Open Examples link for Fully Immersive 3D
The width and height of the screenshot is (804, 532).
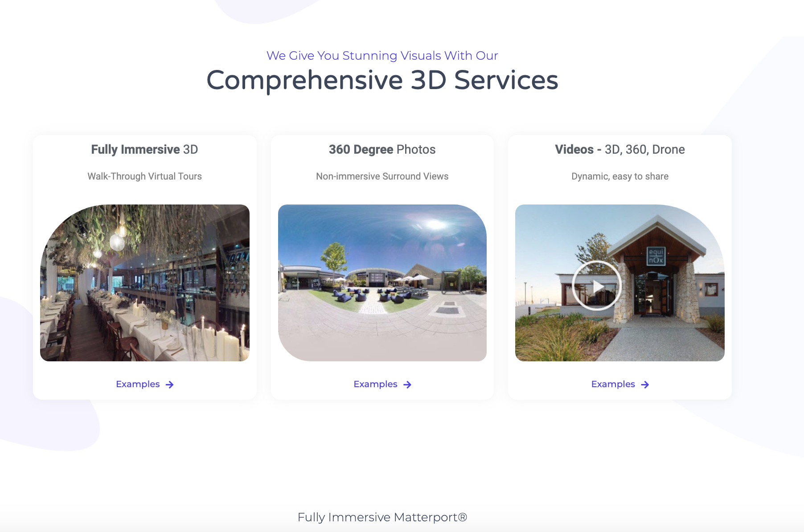(x=138, y=384)
